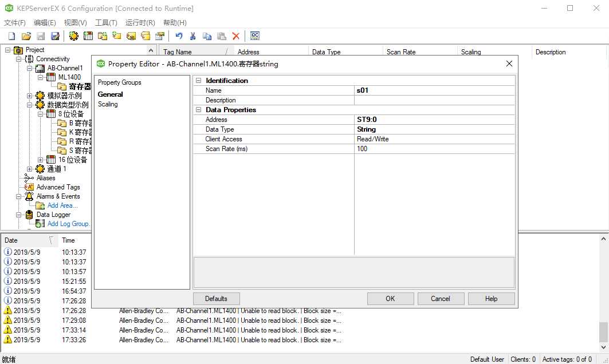
Task: Click the New Project toolbar icon
Action: click(11, 36)
